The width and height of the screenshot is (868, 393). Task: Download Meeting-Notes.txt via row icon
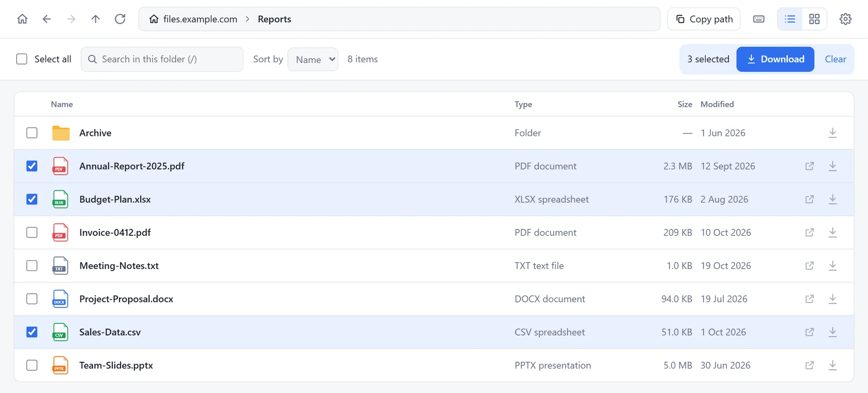pos(833,266)
